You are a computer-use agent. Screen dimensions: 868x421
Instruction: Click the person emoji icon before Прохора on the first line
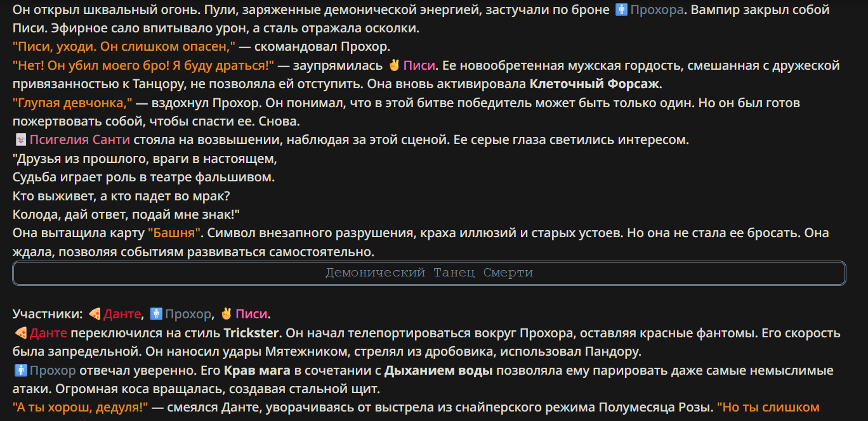(x=622, y=10)
